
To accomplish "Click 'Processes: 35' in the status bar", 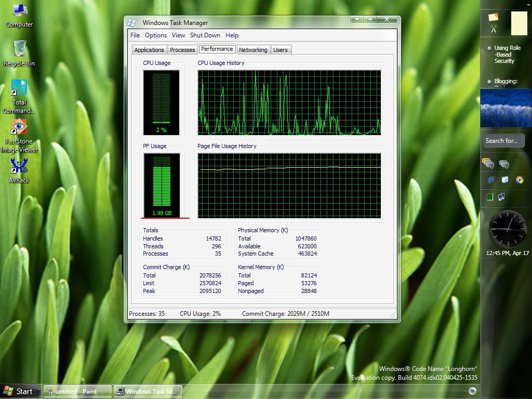I will point(147,314).
